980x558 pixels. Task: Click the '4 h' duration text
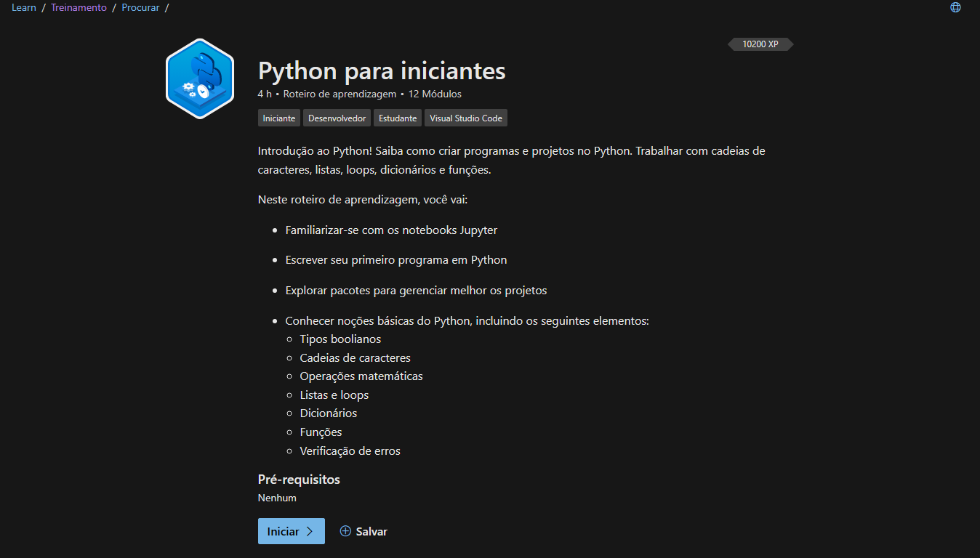pyautogui.click(x=265, y=94)
